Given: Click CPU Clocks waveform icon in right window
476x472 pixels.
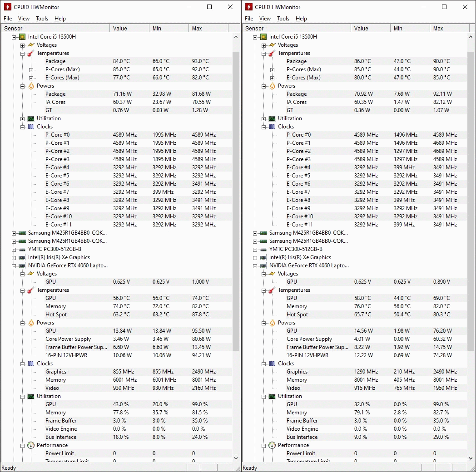Looking at the screenshot, I should (272, 127).
